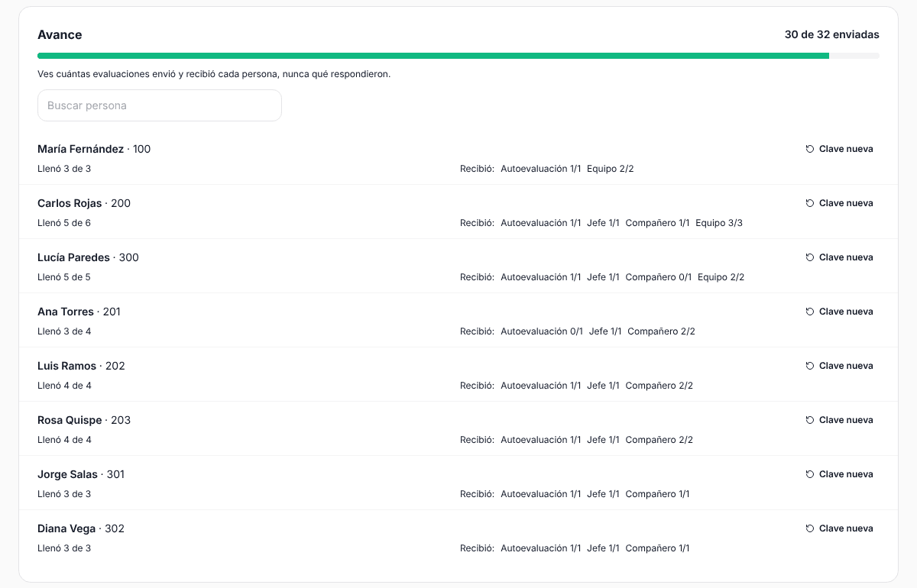Click "Llenó 4 de 4" under Luis Ramos
Viewport: 917px width, 588px height.
64,386
